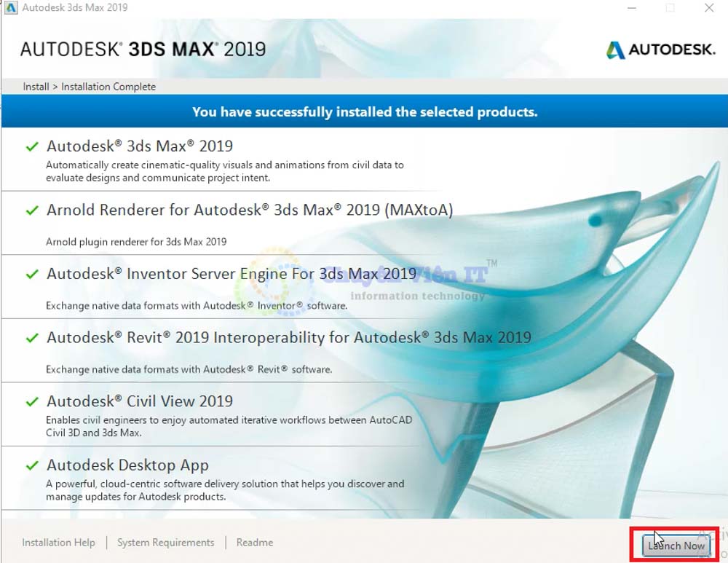Click the checkmark beside Autodesk Desktop App
The height and width of the screenshot is (563, 728).
tap(32, 465)
